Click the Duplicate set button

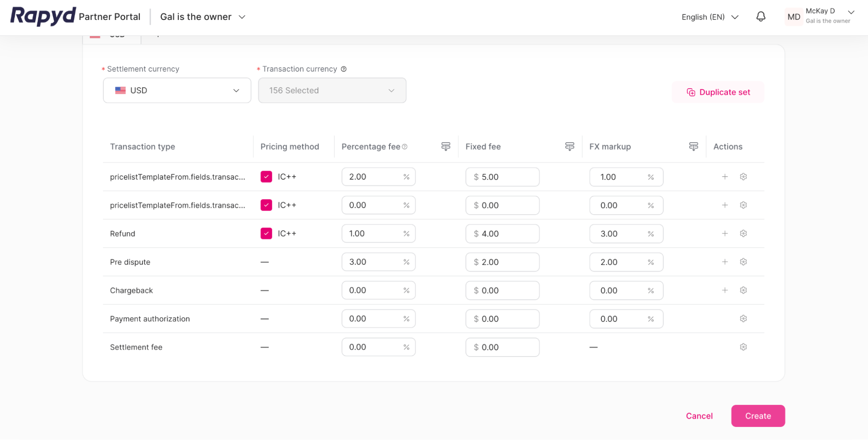click(718, 92)
